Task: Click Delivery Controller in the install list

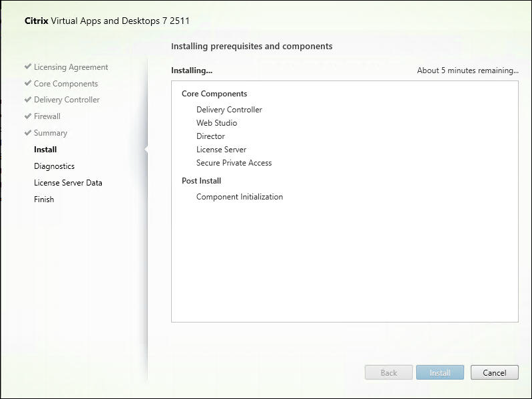Action: click(229, 110)
